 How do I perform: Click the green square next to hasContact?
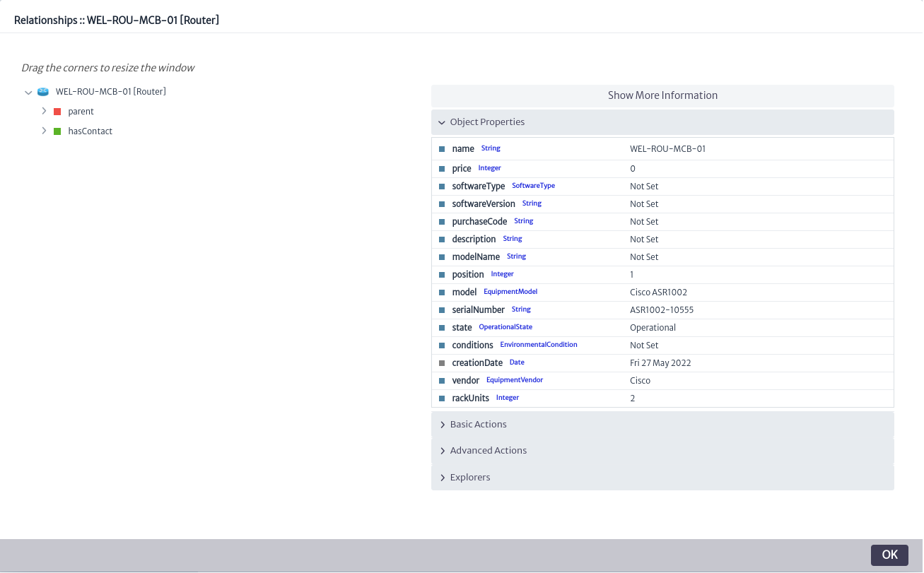coord(57,131)
